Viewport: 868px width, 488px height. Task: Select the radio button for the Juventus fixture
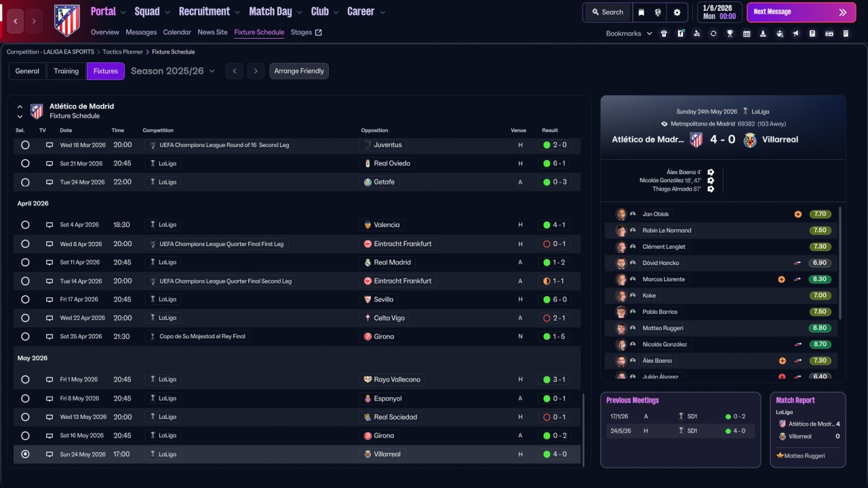point(25,145)
